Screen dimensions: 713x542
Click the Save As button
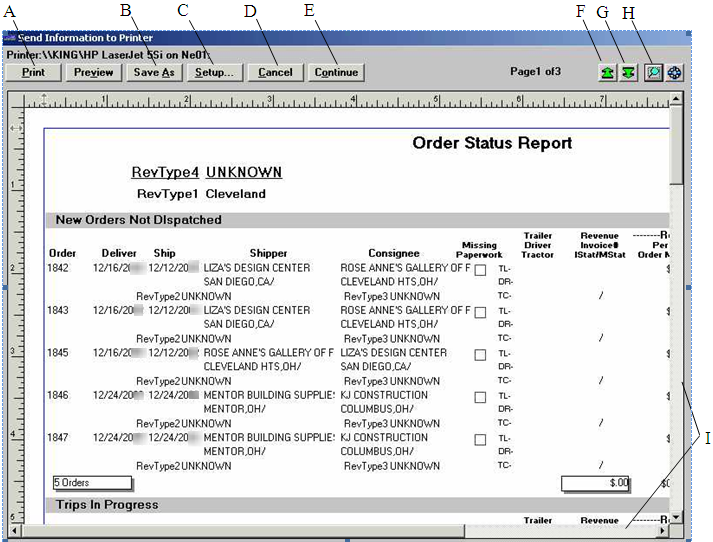(154, 72)
